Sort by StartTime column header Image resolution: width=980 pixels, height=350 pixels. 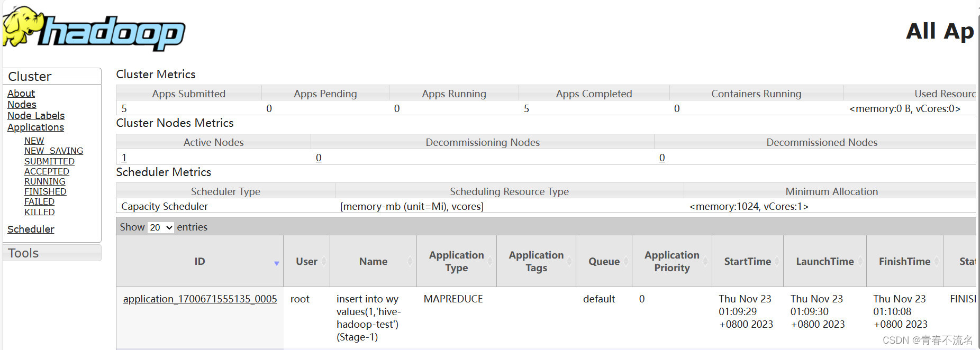[x=747, y=262]
